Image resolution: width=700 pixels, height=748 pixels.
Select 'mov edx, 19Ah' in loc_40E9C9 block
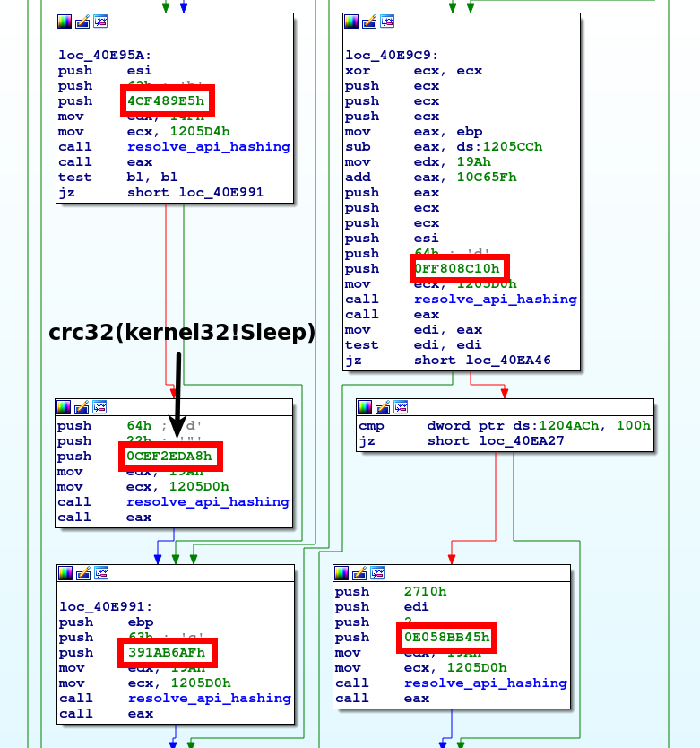coord(419,162)
